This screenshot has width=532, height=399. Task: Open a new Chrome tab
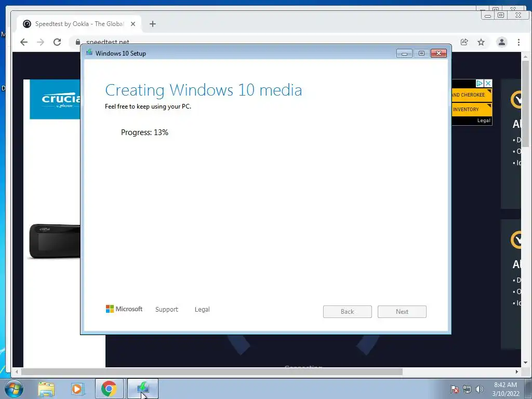coord(153,24)
